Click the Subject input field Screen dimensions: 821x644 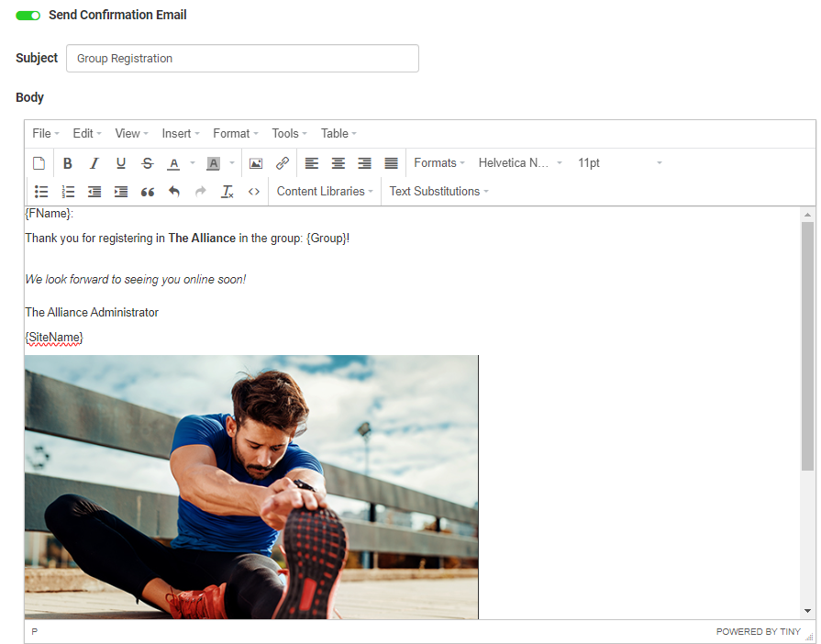242,59
